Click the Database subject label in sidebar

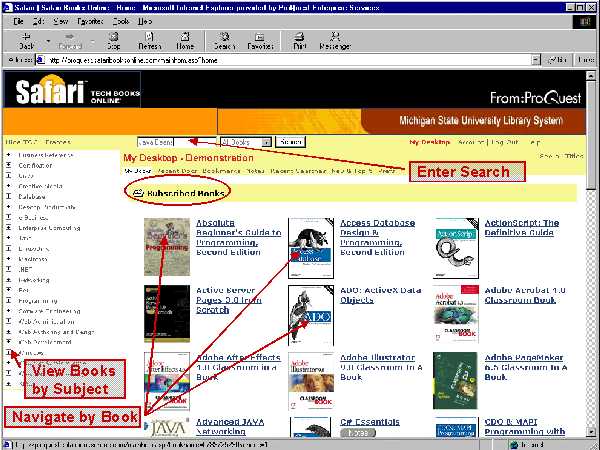coord(32,196)
